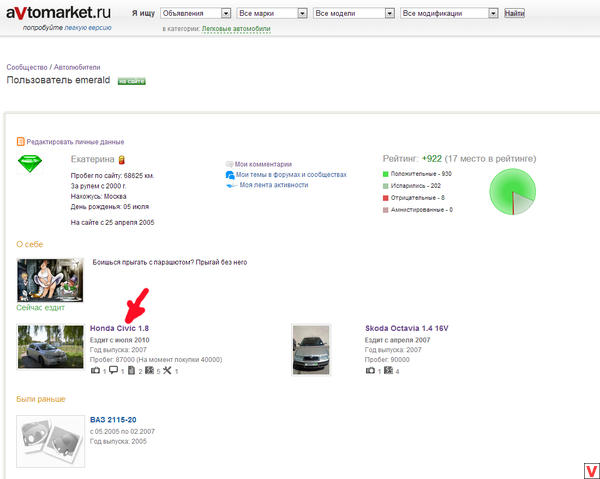The image size is (600, 479).
Task: Open the Skoda Octavia 1.4 16V page
Action: pos(406,328)
